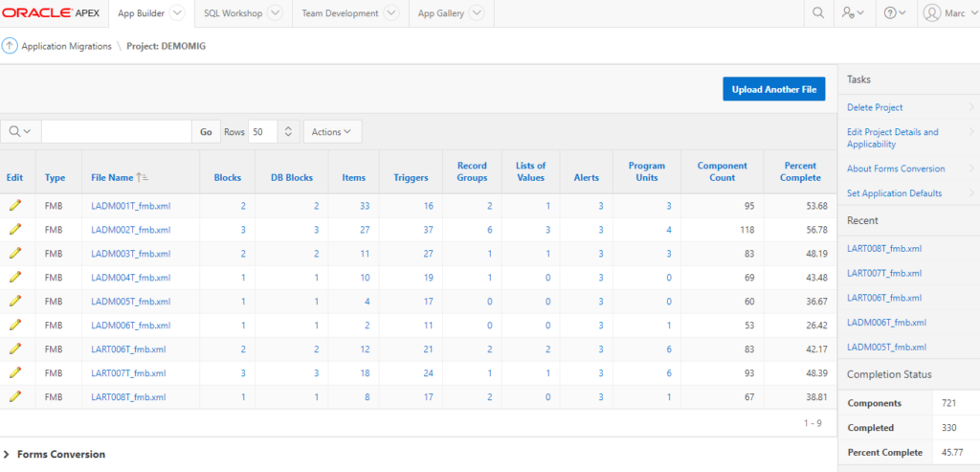Click Triggers count 37 for LADM002T
Screen dimensions: 980x472
coord(428,230)
